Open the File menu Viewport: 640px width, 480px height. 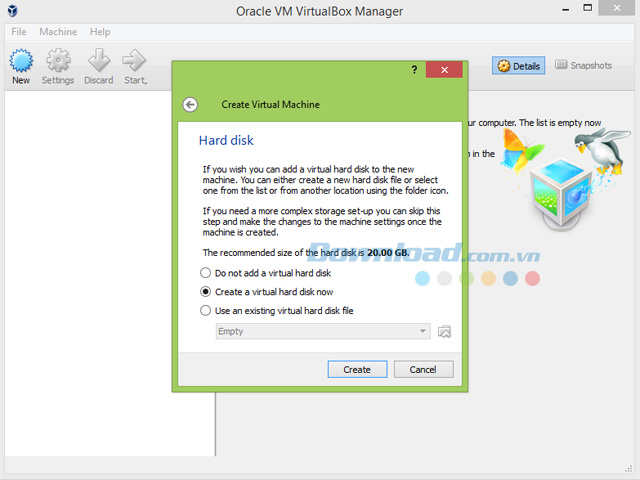19,32
